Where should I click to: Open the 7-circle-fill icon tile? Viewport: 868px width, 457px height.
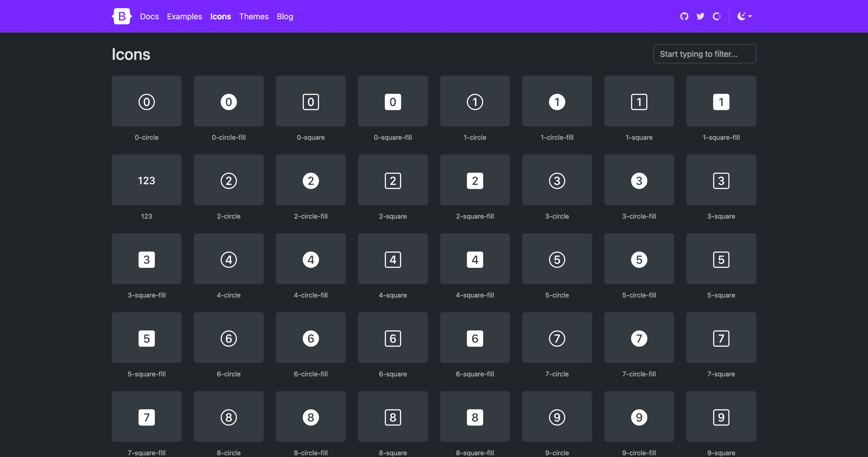tap(639, 338)
